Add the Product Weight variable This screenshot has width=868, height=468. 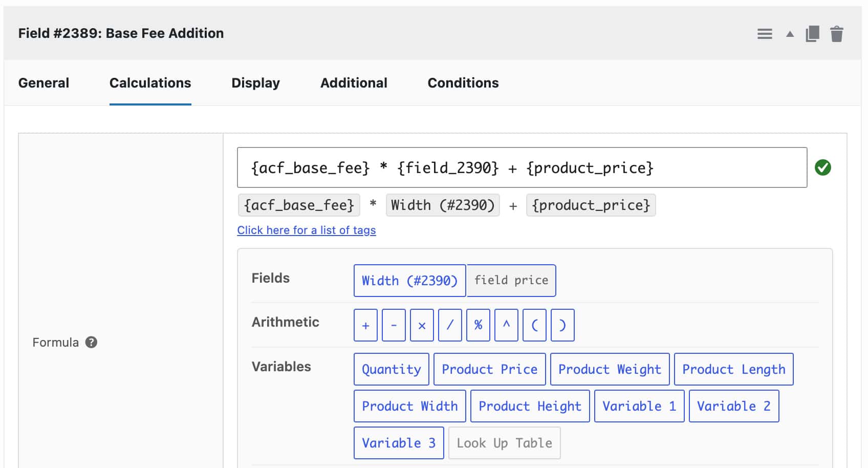tap(610, 369)
